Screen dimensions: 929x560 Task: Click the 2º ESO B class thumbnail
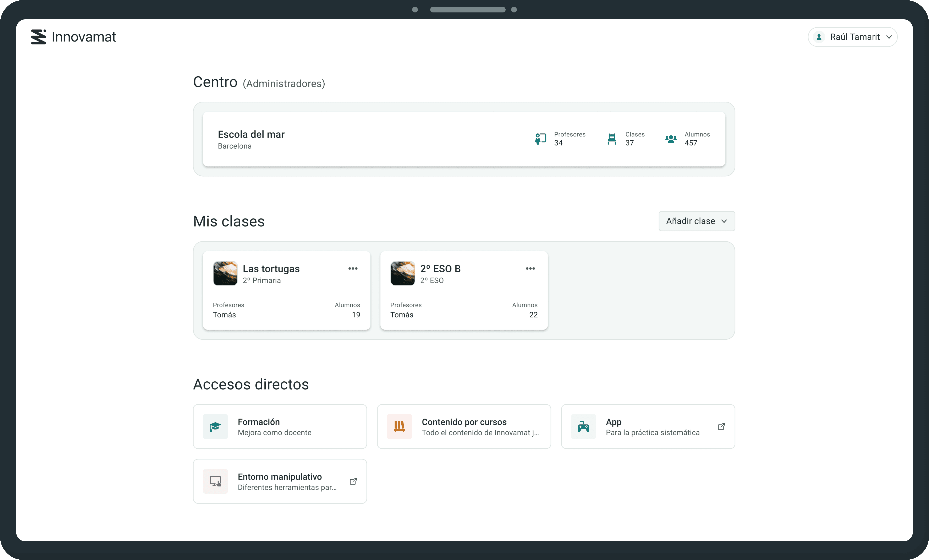pos(403,274)
